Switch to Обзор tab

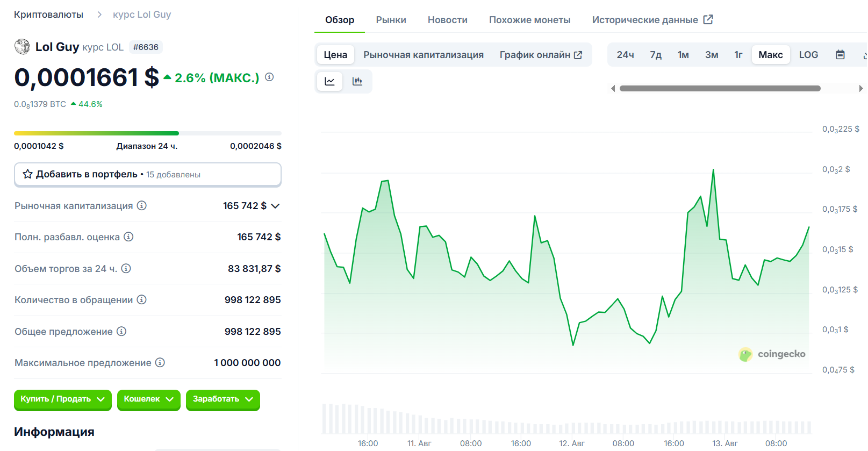340,20
